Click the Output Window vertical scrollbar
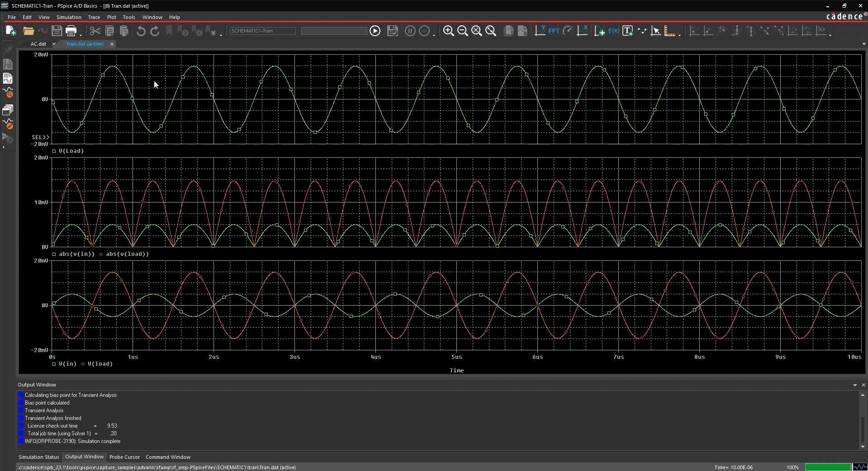Screen dimensions: 868x471 tap(863, 420)
